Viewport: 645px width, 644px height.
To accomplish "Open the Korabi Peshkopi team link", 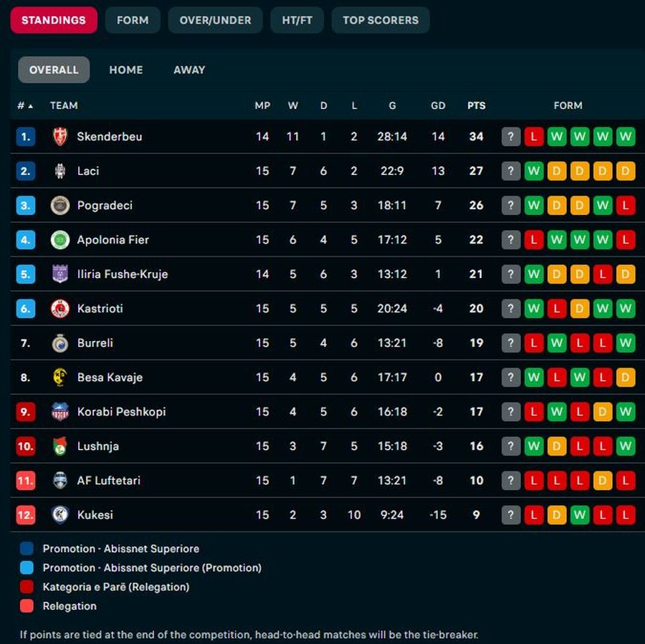I will [121, 411].
